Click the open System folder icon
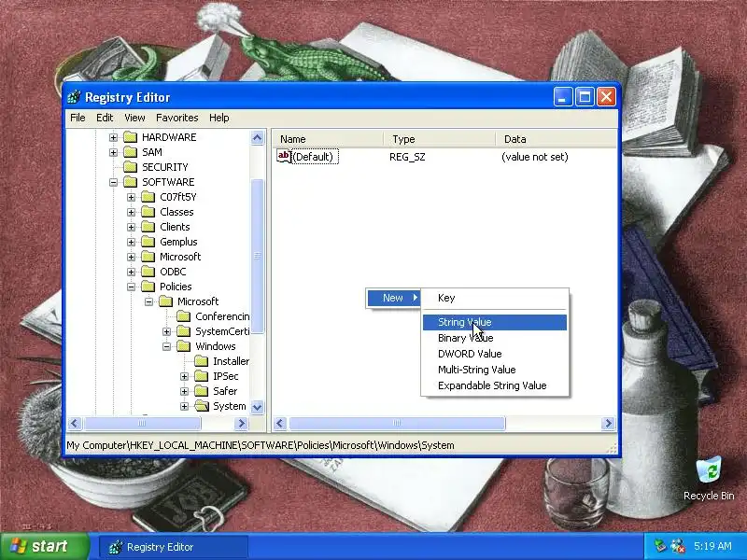This screenshot has height=560, width=747. coord(202,406)
